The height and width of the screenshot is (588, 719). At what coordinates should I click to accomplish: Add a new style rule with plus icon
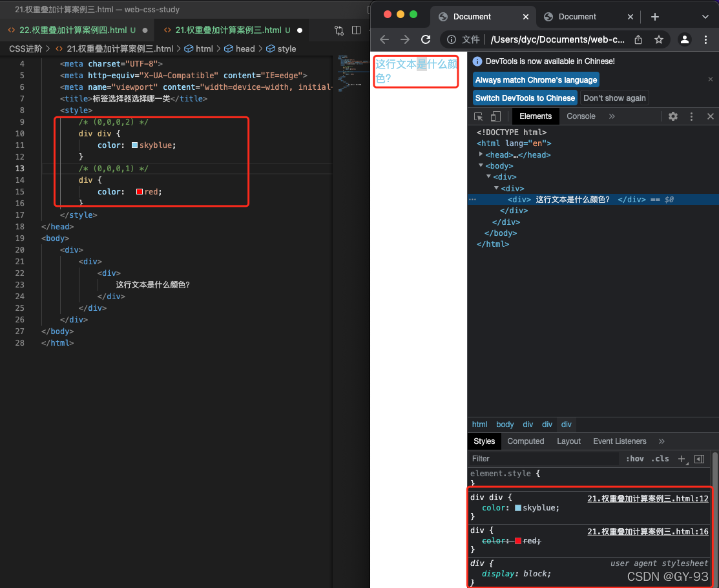(x=682, y=459)
